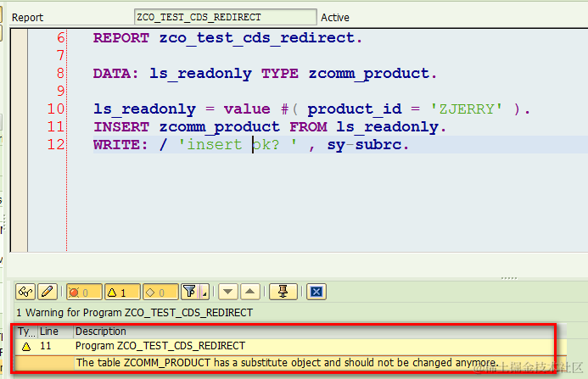Click the Line column header

point(49,332)
